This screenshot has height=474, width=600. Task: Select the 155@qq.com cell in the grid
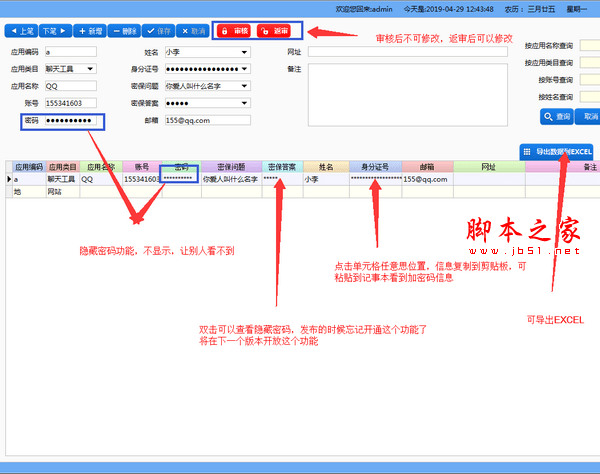pos(427,179)
